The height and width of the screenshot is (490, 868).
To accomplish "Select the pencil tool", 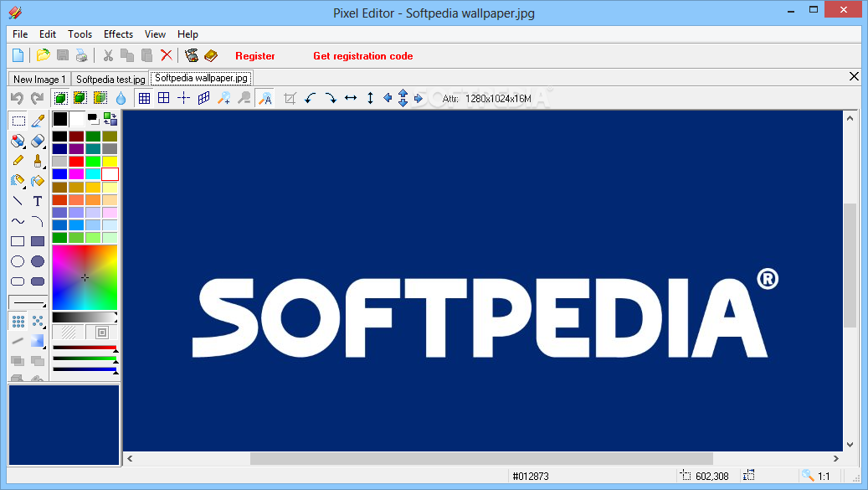I will [x=18, y=161].
